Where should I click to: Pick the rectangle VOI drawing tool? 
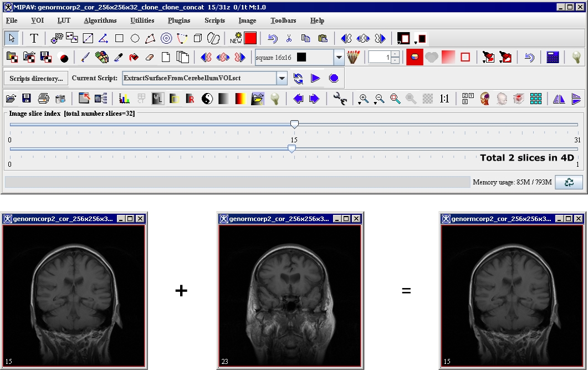pyautogui.click(x=119, y=38)
